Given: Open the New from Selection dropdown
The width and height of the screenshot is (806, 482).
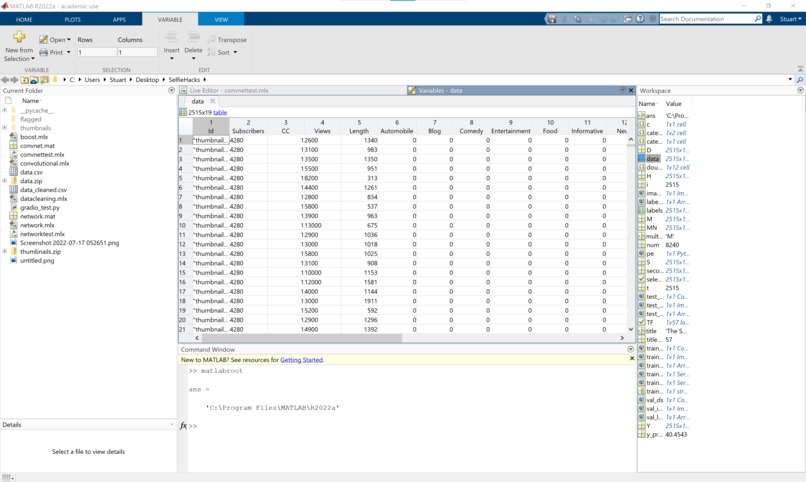Looking at the screenshot, I should coord(33,59).
